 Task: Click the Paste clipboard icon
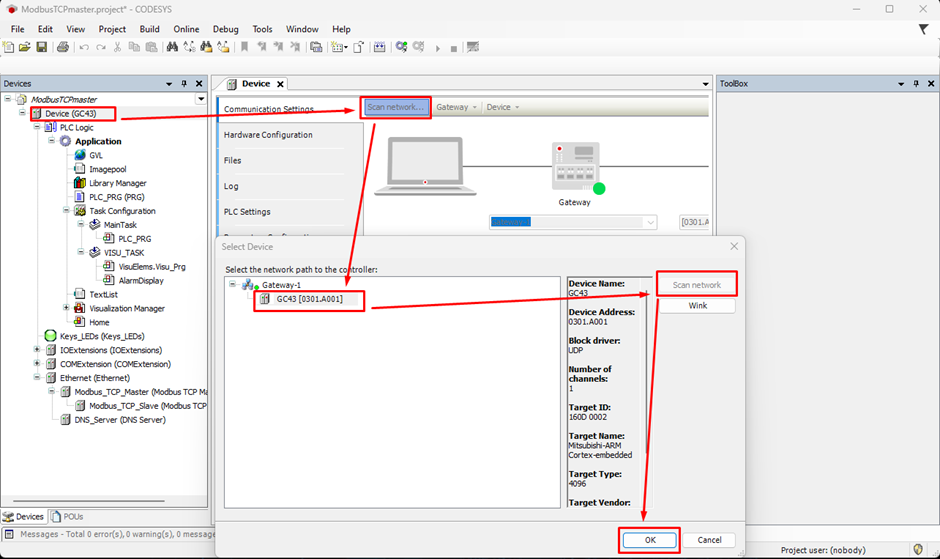152,47
